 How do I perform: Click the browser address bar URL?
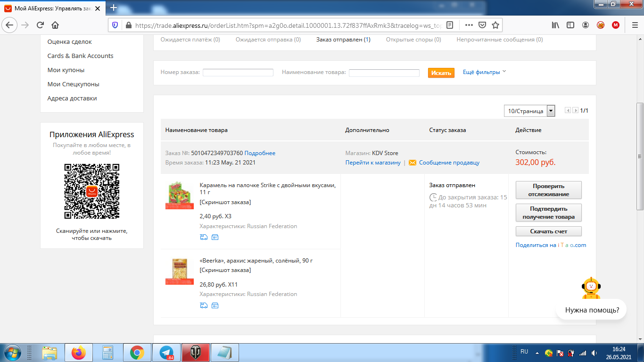tap(288, 25)
